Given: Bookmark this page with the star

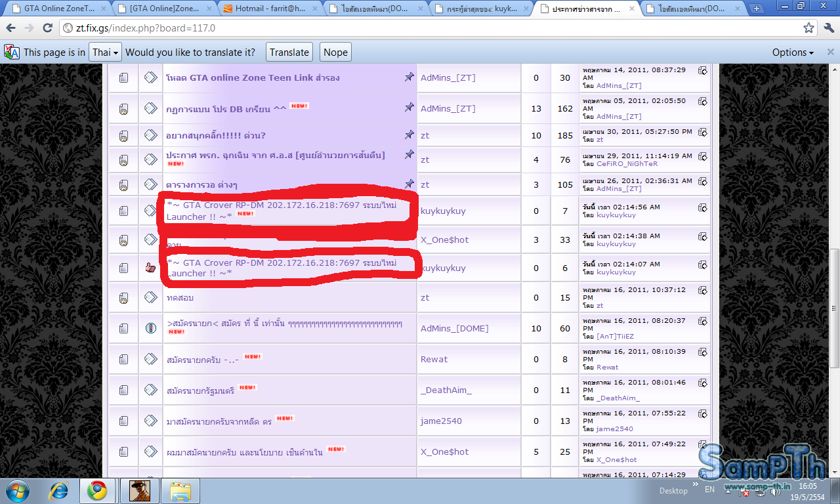Looking at the screenshot, I should pos(809,28).
